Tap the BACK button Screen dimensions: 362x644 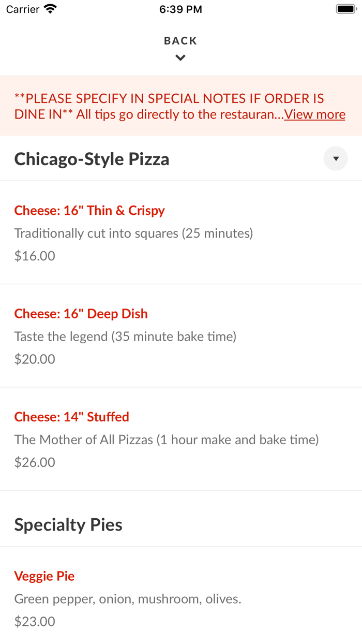point(180,40)
